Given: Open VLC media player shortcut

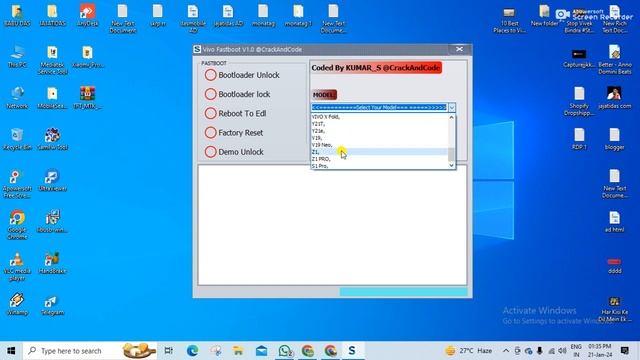Looking at the screenshot, I should (x=17, y=267).
